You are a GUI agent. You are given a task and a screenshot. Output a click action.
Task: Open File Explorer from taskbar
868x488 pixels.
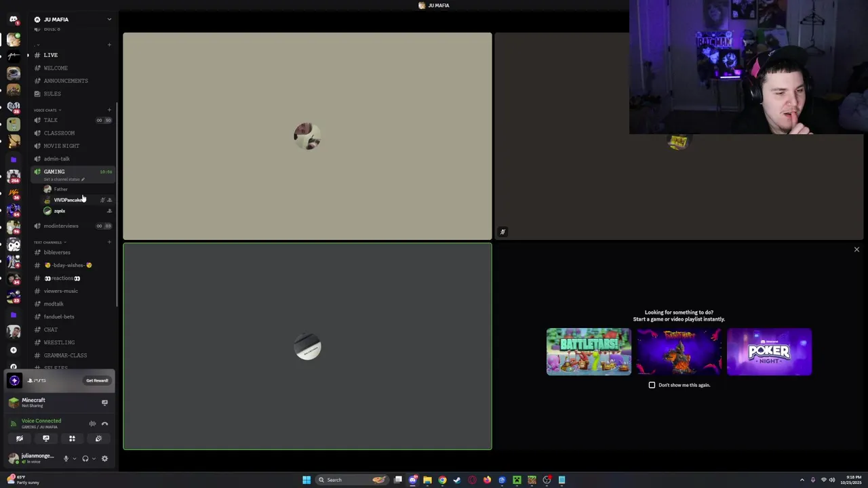(x=427, y=480)
